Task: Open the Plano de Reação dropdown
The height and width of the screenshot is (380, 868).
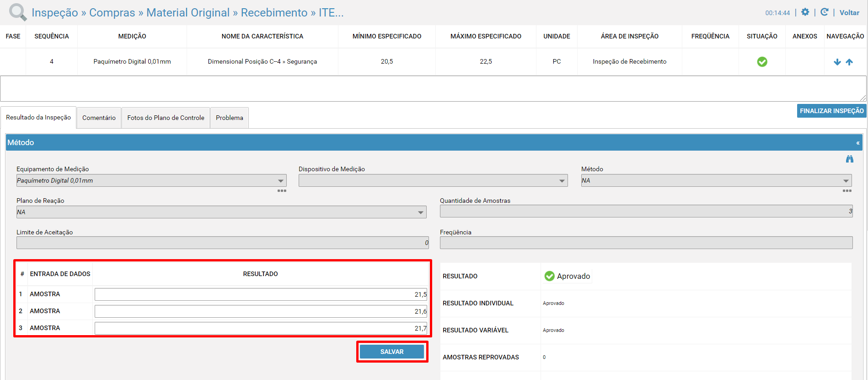Action: pyautogui.click(x=221, y=212)
